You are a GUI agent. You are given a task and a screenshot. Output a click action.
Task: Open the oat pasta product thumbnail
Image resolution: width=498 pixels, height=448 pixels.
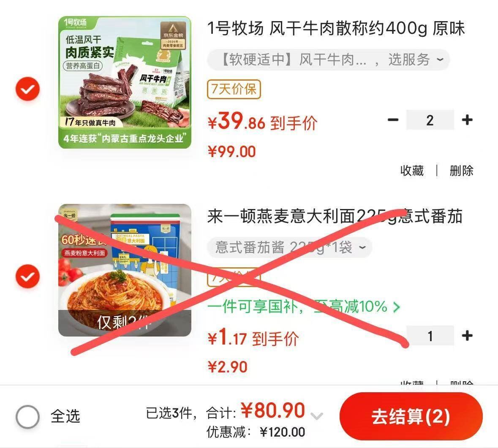pyautogui.click(x=125, y=270)
